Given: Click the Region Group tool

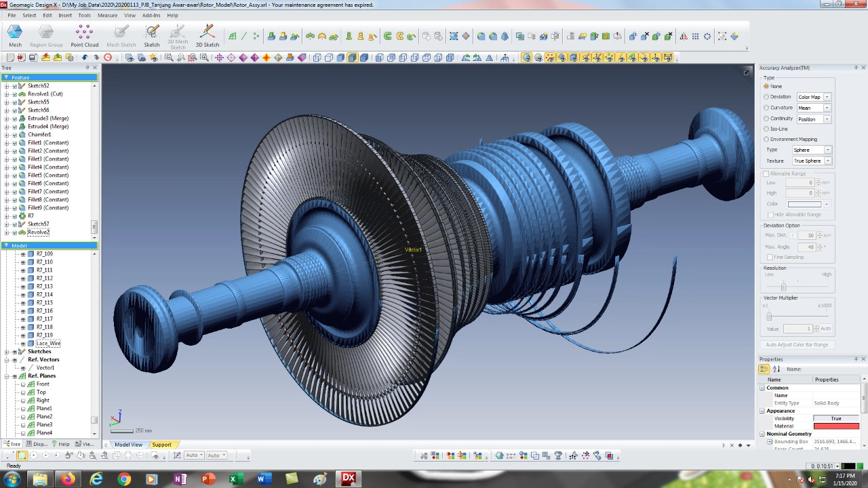Looking at the screenshot, I should 46,36.
